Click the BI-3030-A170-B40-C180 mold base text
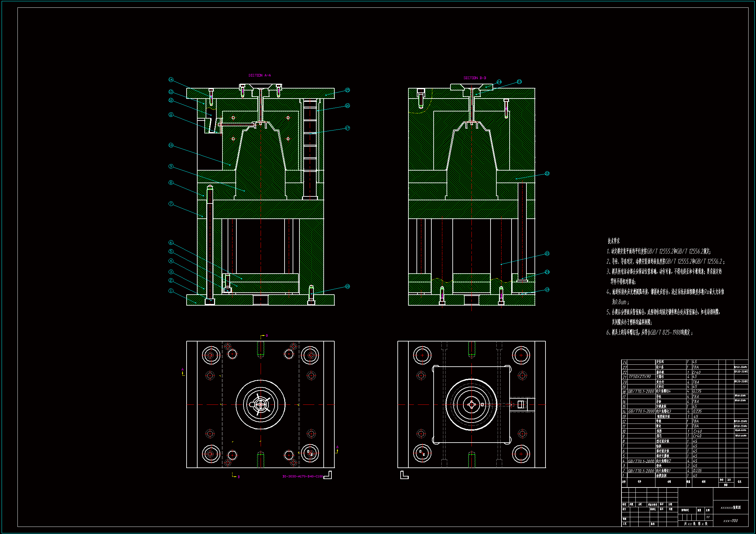The width and height of the screenshot is (756, 534). click(x=302, y=476)
